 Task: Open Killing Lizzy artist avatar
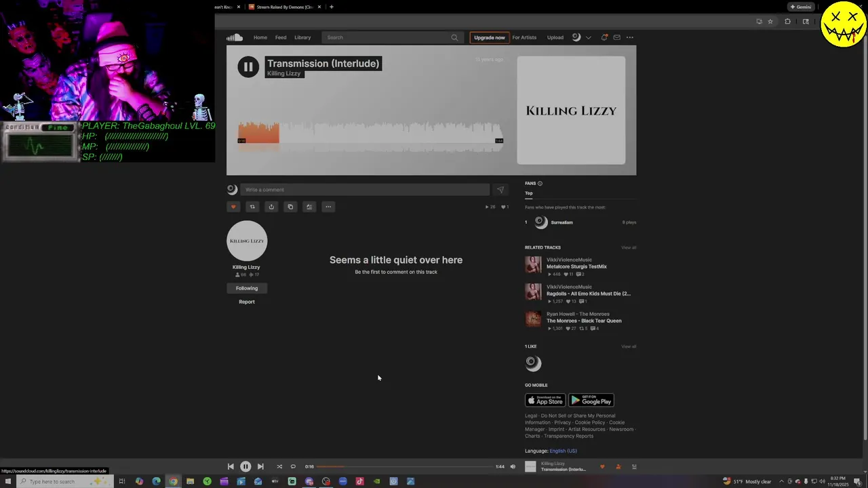tap(247, 241)
